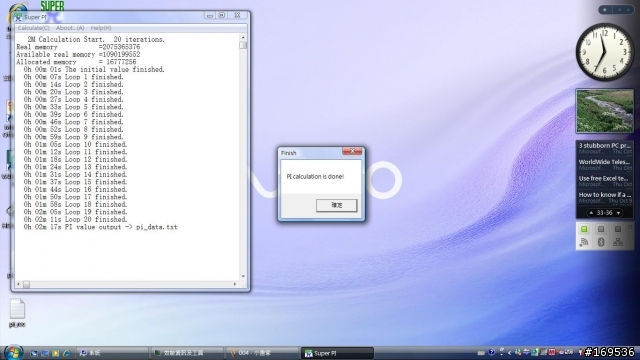Show next feed headlines with down arrow
This screenshot has height=360, width=640.
[x=618, y=213]
